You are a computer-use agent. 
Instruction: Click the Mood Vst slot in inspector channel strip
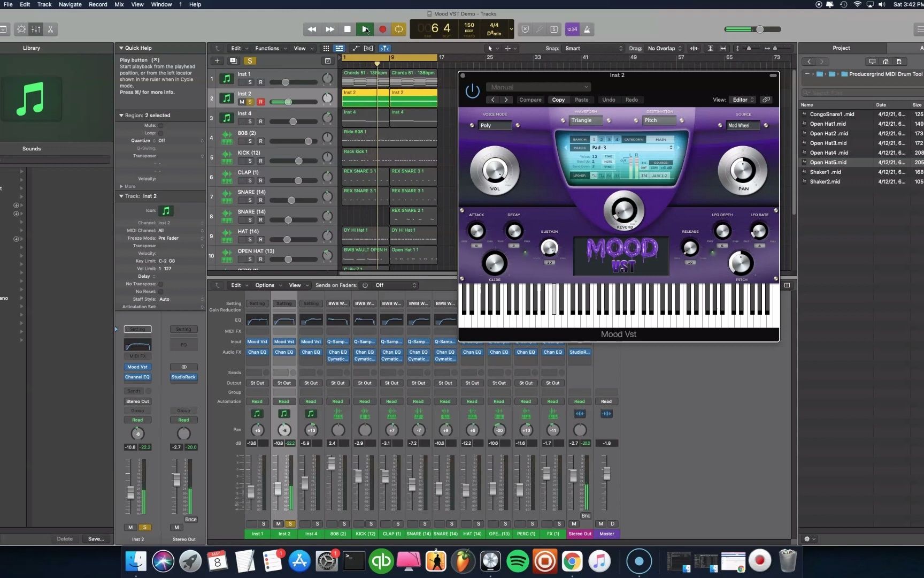[x=137, y=367]
